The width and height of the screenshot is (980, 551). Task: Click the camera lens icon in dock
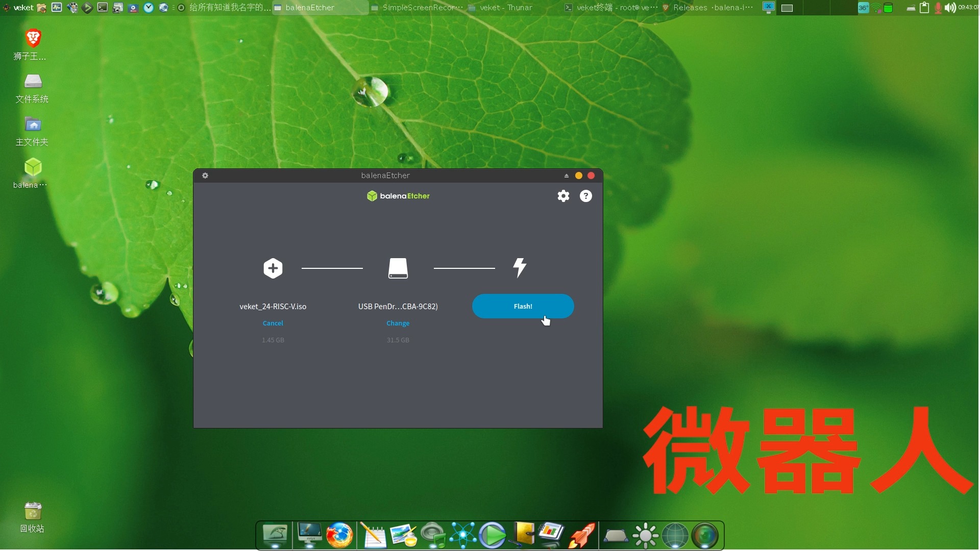tap(705, 536)
